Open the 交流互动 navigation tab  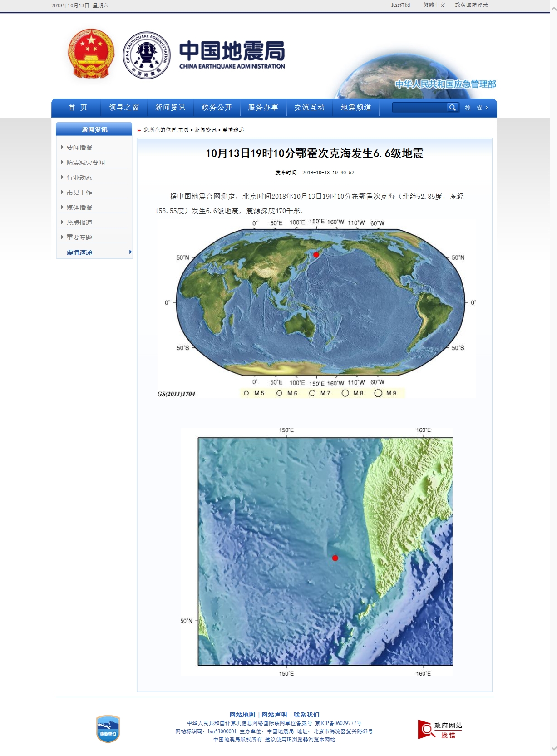[x=309, y=108]
